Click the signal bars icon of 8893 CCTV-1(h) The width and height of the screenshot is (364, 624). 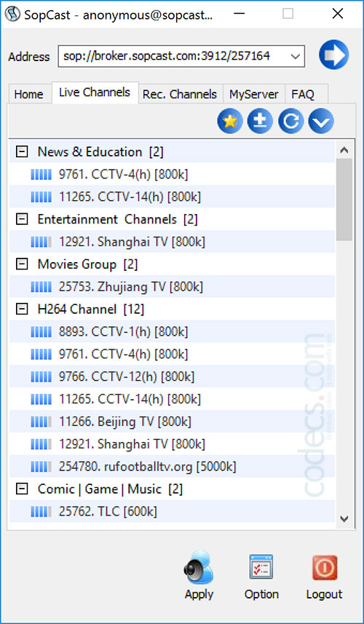coord(41,331)
